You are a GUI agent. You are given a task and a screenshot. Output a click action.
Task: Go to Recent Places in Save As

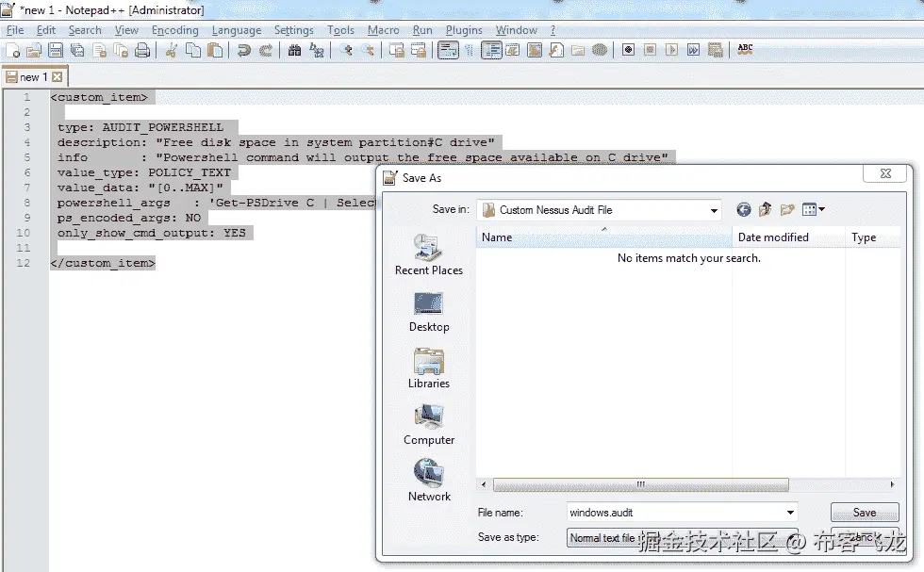click(428, 254)
